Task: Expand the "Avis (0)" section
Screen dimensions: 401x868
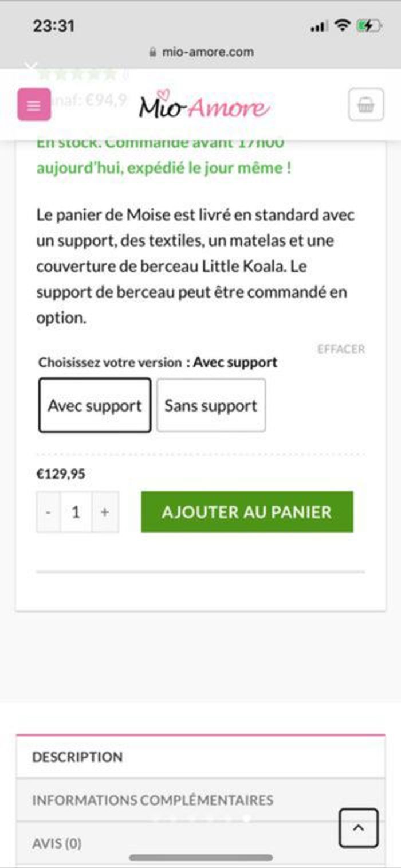Action: pyautogui.click(x=57, y=843)
